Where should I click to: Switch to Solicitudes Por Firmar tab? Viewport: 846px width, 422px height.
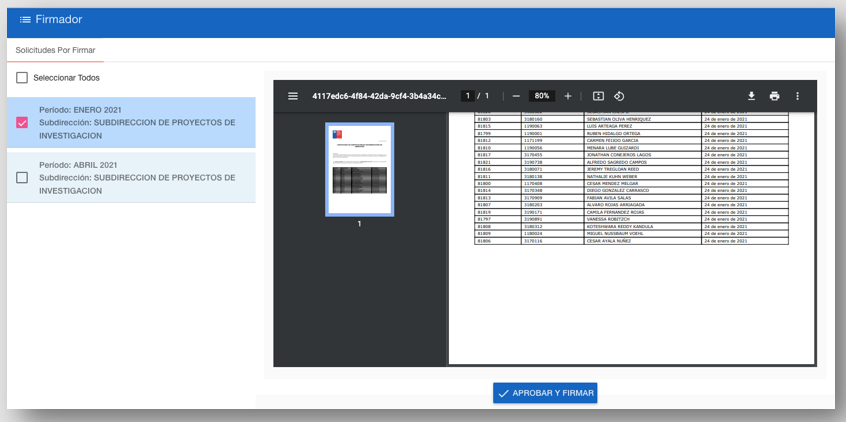pyautogui.click(x=55, y=50)
